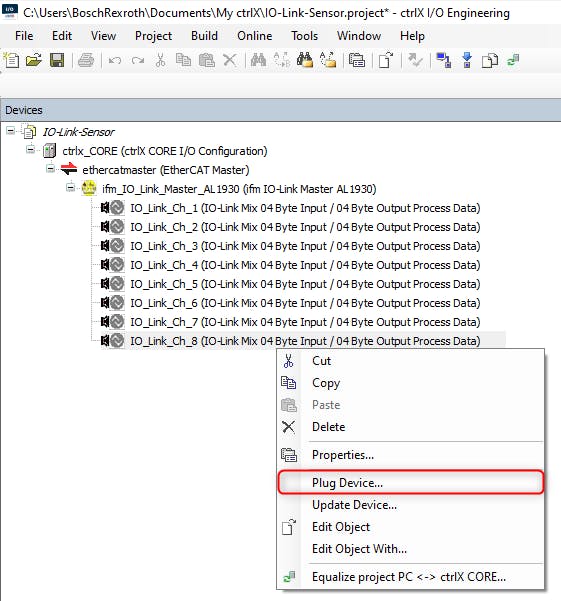Click the green Equalize project toolbar icon
The width and height of the screenshot is (561, 601).
[x=513, y=60]
